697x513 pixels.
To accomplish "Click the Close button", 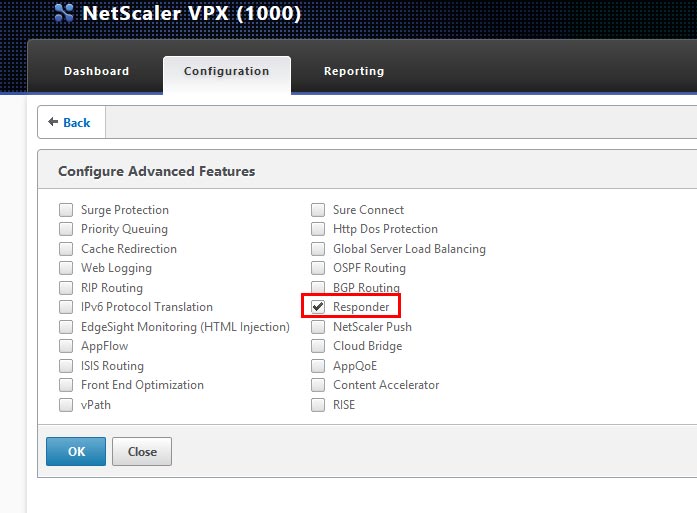I will click(x=142, y=451).
